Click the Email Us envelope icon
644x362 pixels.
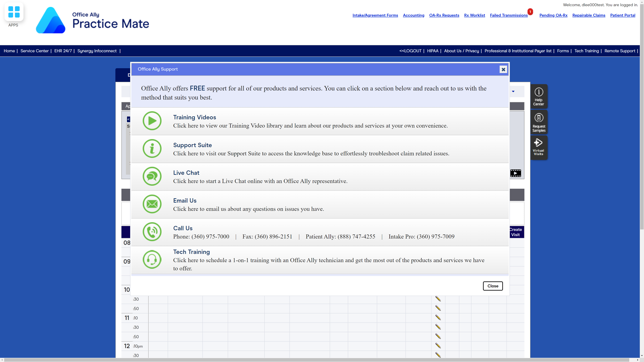coord(152,204)
